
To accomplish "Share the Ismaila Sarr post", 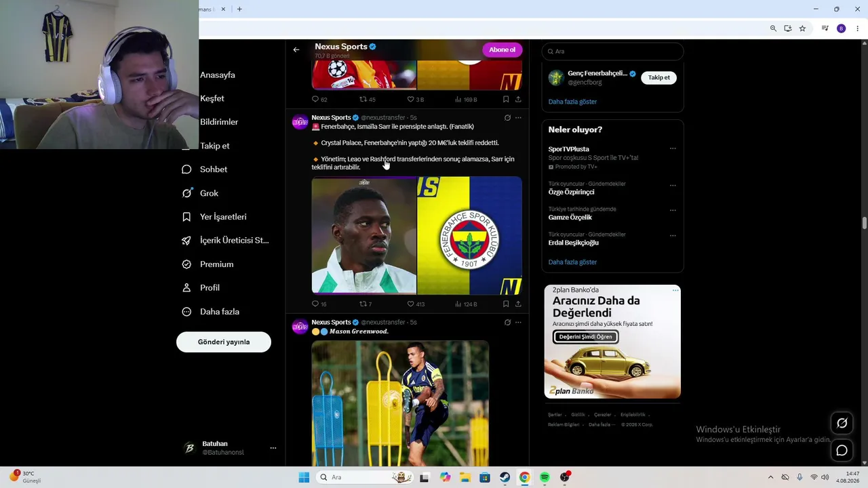I will point(518,304).
